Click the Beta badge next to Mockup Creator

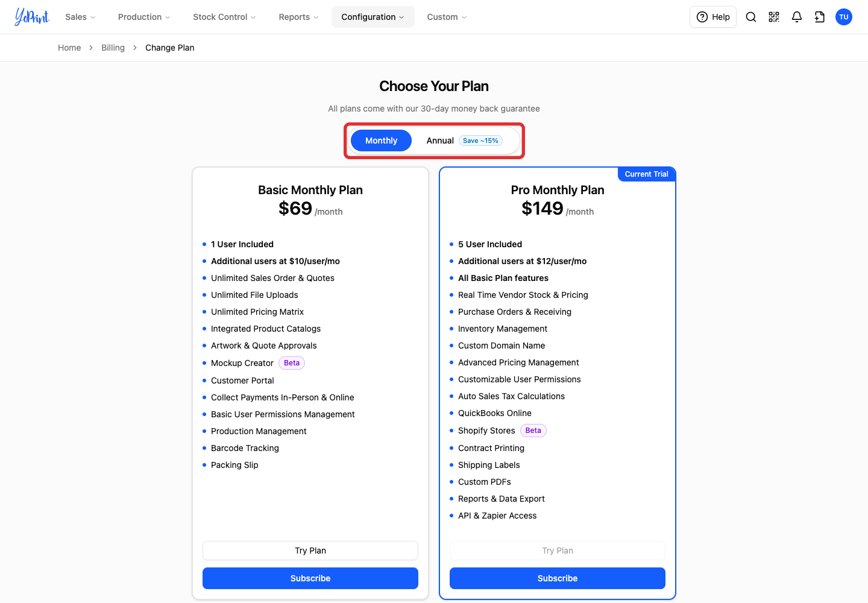[x=292, y=363]
